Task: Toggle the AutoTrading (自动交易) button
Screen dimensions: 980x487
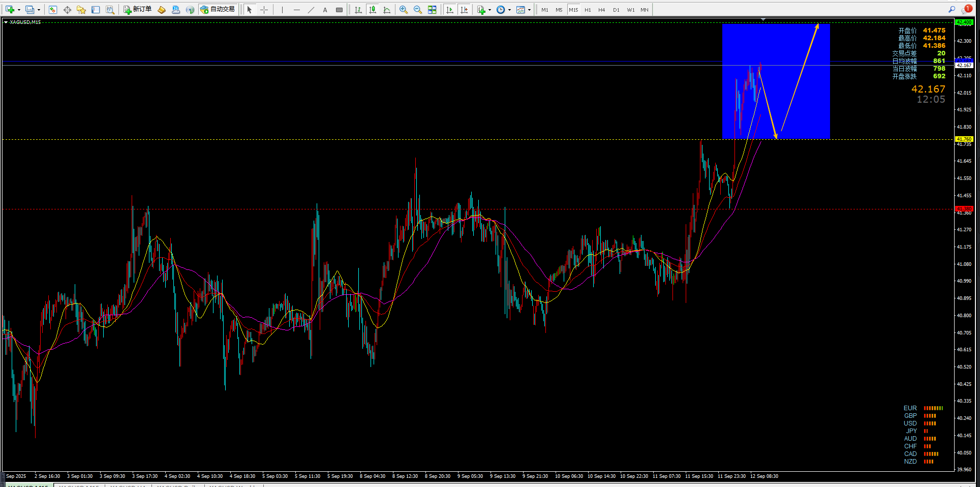Action: point(218,10)
